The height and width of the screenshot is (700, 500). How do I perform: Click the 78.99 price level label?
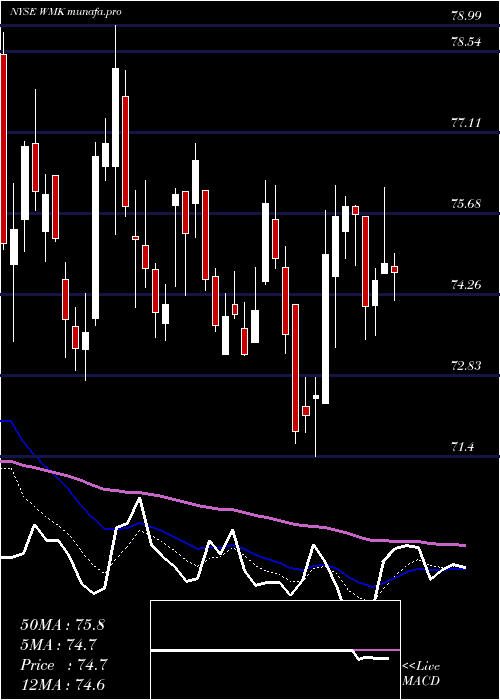click(466, 16)
